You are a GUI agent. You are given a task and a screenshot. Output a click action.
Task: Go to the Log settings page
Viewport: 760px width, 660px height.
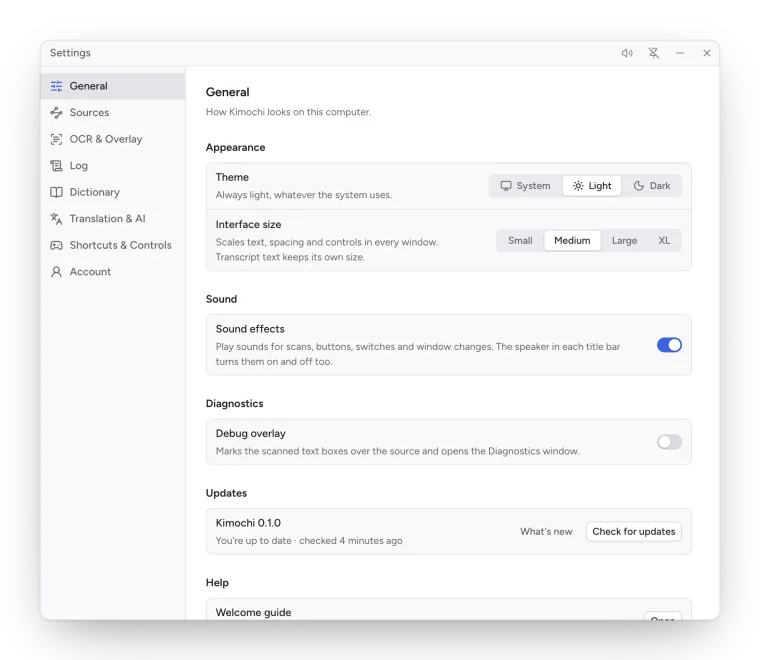click(112, 166)
